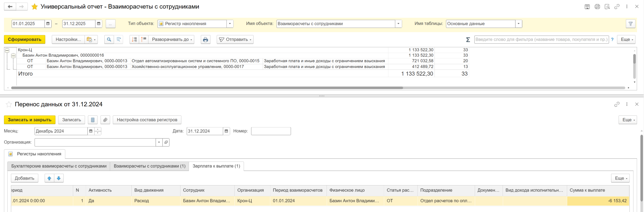Toggle the empty favorite star for Перенос данных
644x212 pixels.
pos(9,104)
